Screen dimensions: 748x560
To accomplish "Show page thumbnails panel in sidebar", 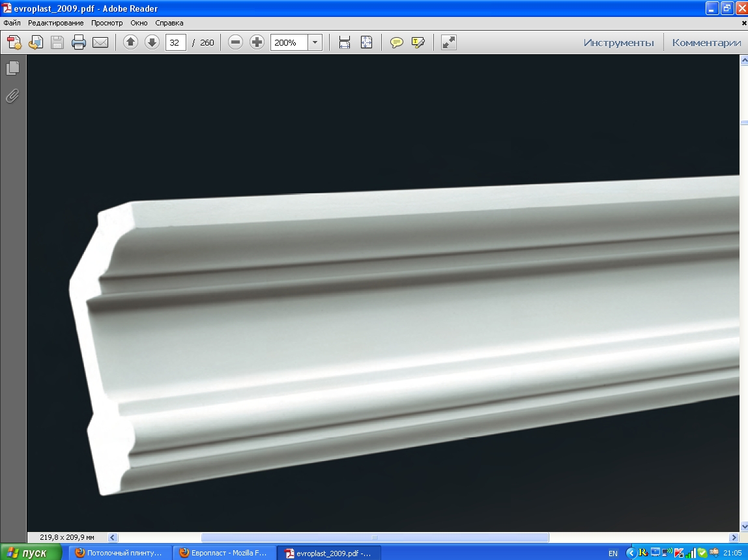I will coord(13,68).
